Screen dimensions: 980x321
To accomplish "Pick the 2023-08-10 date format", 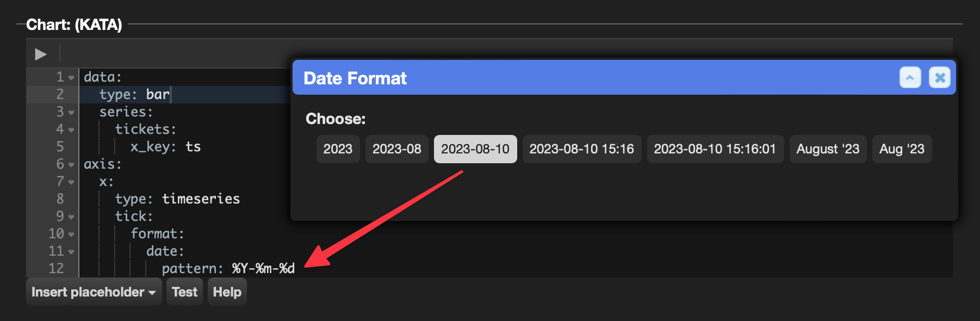I will [475, 149].
